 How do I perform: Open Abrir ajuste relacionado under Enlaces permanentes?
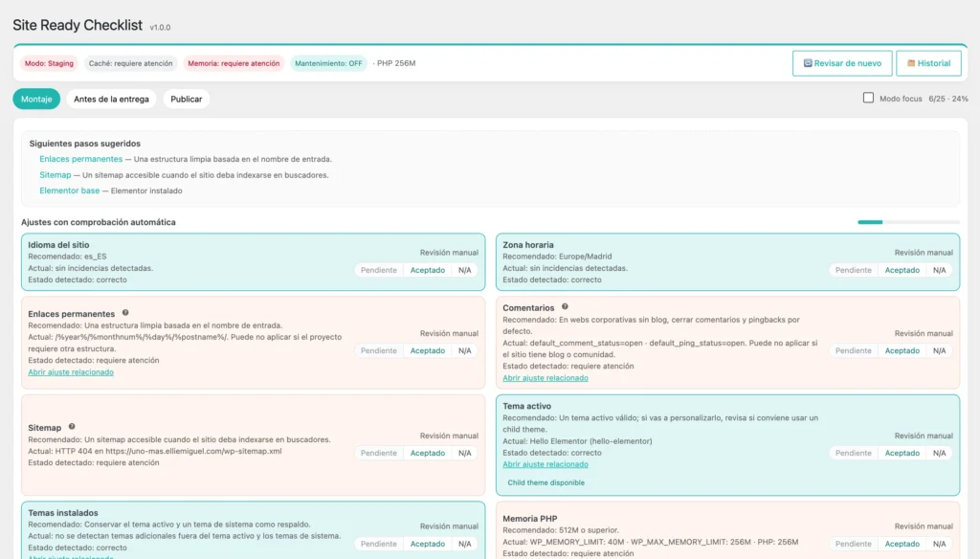click(71, 372)
